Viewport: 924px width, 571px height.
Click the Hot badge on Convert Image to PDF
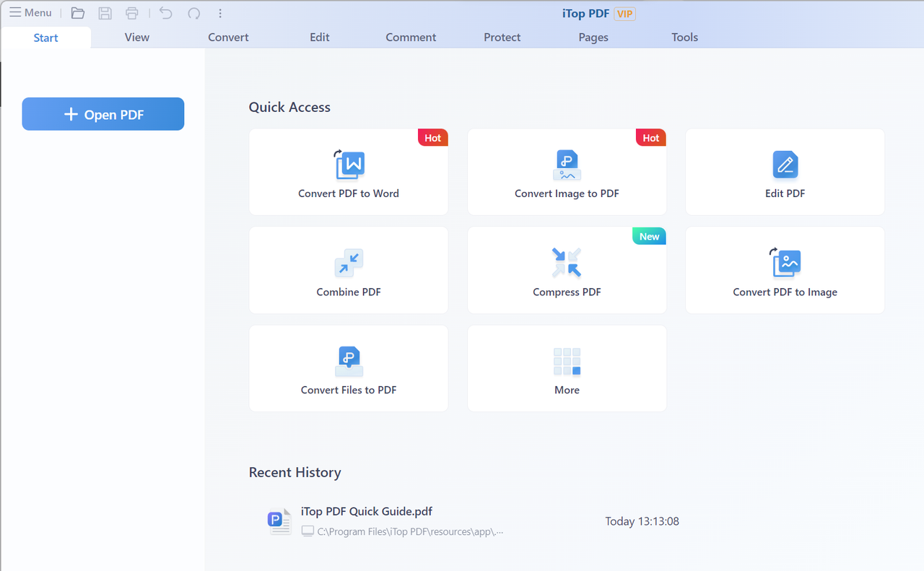coord(651,138)
